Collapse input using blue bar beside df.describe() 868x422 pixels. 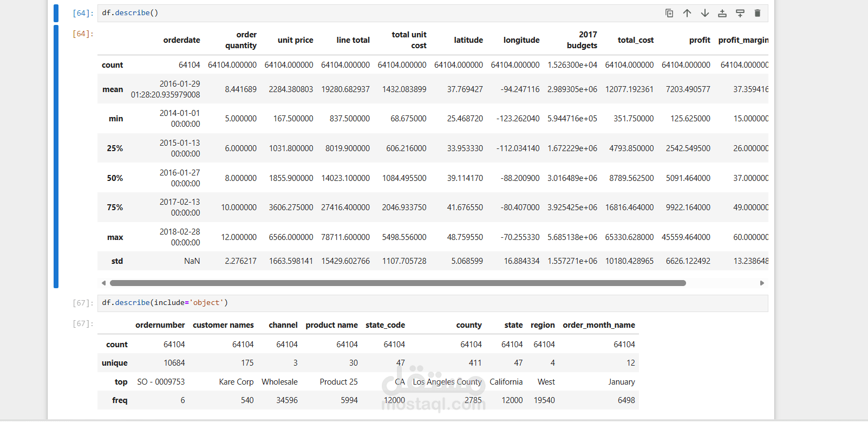coord(56,13)
